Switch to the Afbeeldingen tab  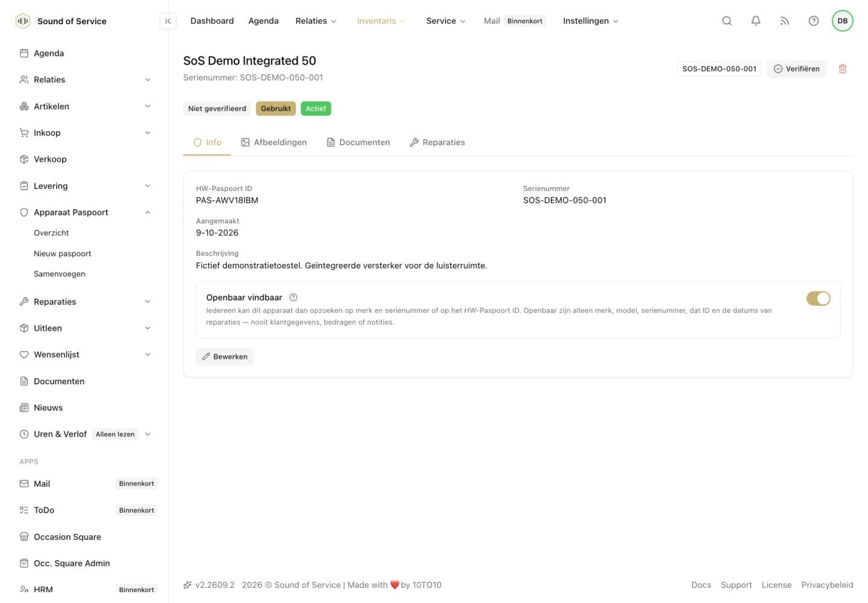(274, 142)
